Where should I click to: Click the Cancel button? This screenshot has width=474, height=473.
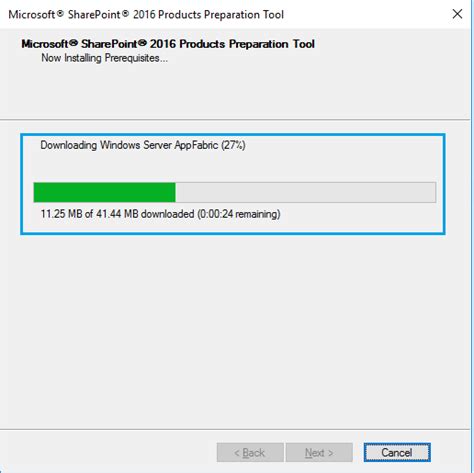[397, 452]
